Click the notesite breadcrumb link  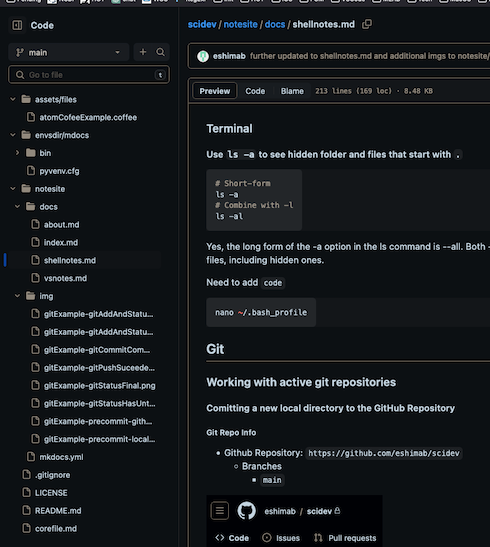pyautogui.click(x=240, y=24)
